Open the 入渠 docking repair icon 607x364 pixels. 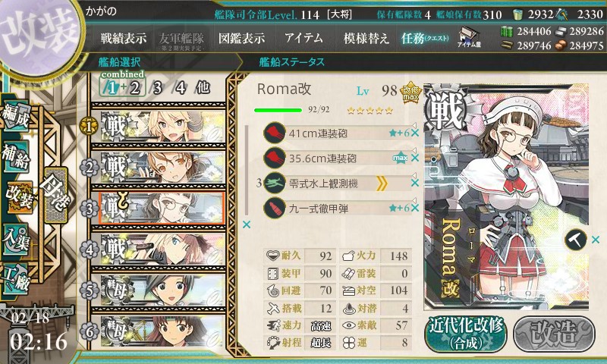coord(15,240)
